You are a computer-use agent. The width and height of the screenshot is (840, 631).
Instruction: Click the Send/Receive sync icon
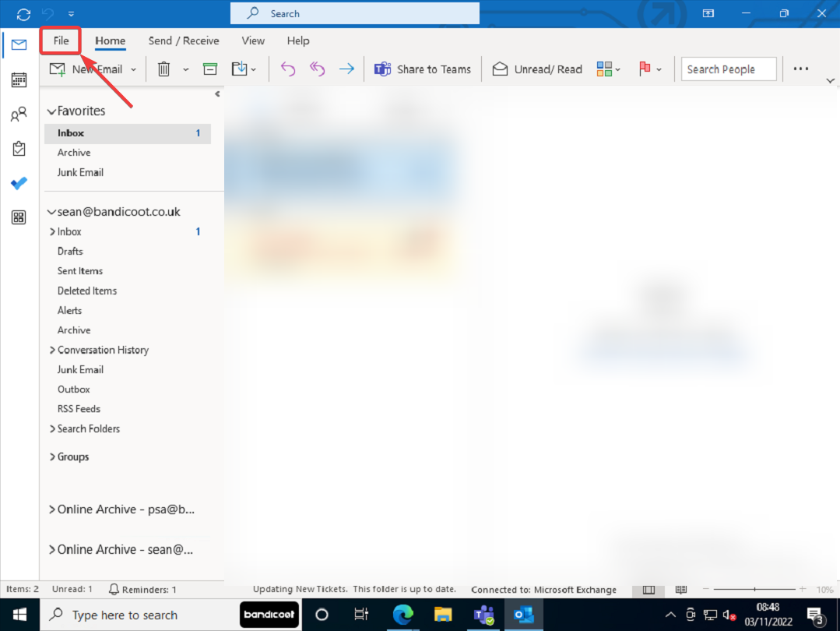[23, 14]
